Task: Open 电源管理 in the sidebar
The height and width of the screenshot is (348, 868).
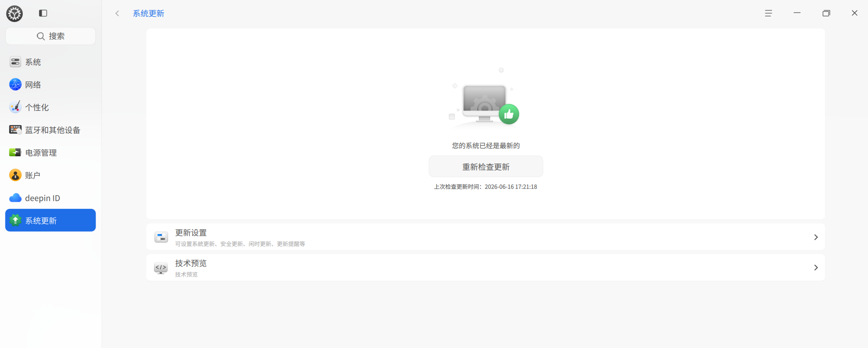Action: click(50, 152)
